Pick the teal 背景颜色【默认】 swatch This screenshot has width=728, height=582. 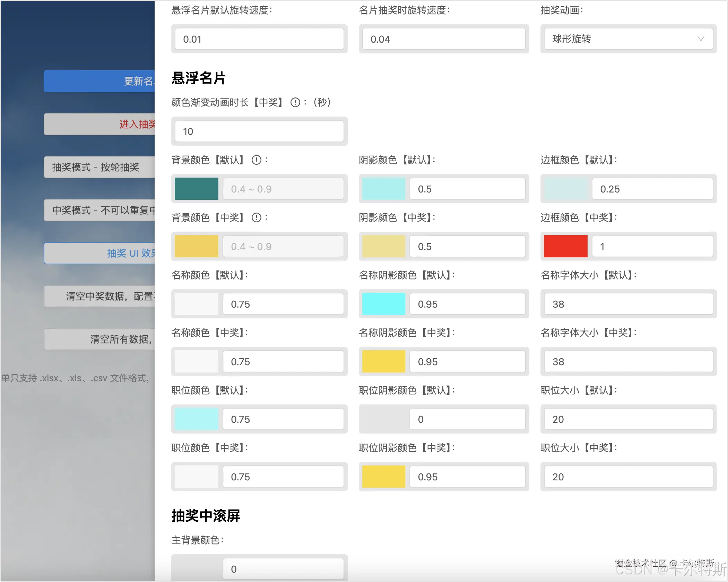(x=196, y=189)
